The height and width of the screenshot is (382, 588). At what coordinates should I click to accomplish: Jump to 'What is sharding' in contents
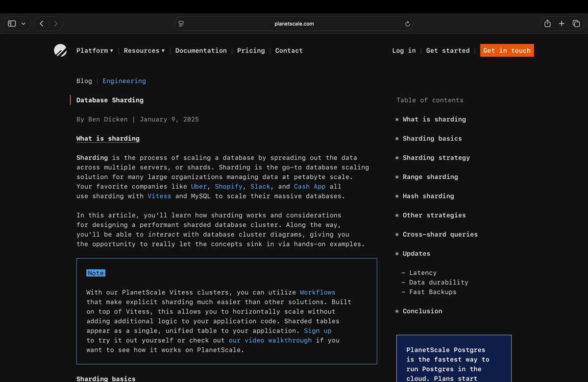pyautogui.click(x=434, y=119)
